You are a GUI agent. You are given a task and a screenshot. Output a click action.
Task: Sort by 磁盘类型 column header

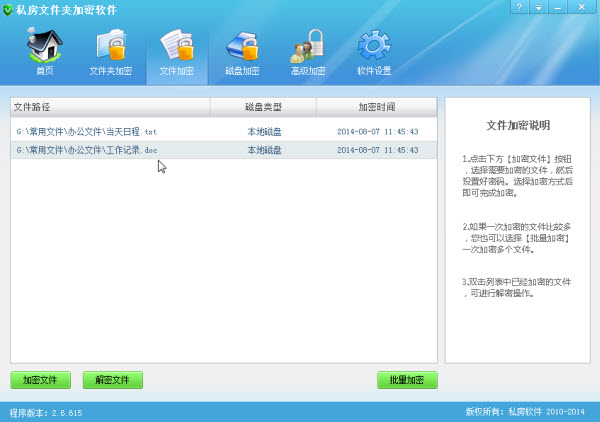click(263, 106)
